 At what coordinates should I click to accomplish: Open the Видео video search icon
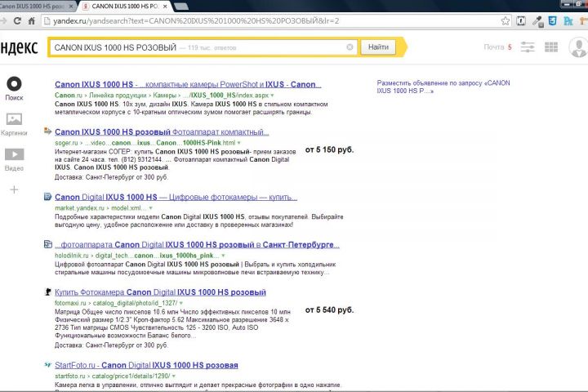point(14,154)
